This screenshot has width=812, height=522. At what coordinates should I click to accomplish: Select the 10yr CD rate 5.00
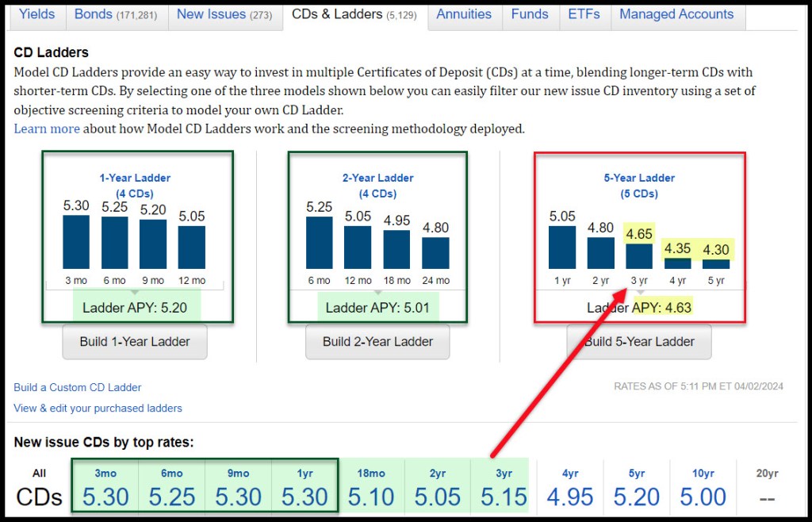coord(703,497)
